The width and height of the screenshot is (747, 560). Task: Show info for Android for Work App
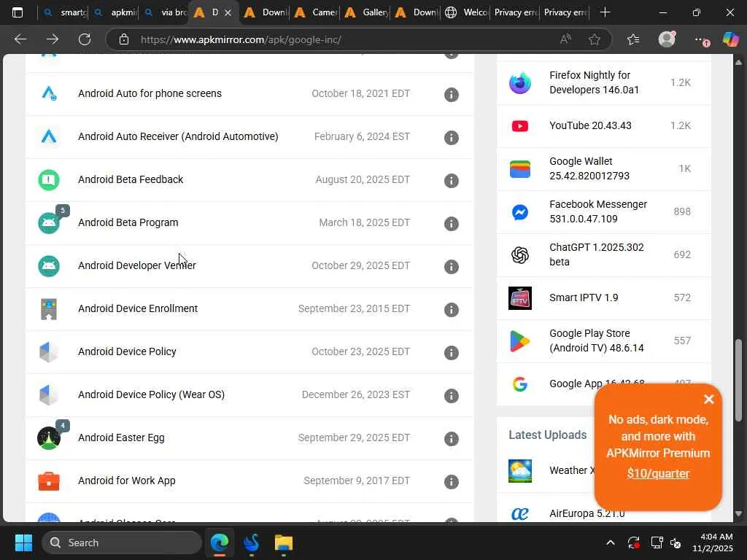451,481
